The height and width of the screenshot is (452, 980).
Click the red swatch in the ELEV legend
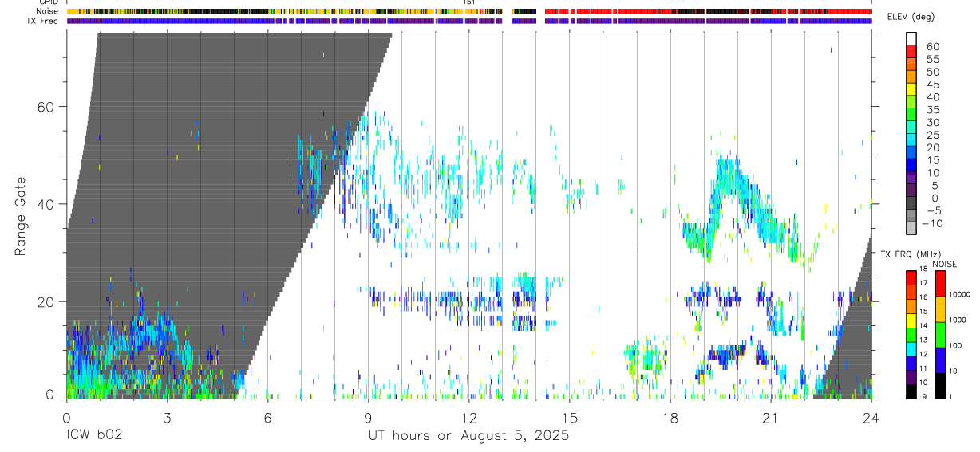coord(911,51)
